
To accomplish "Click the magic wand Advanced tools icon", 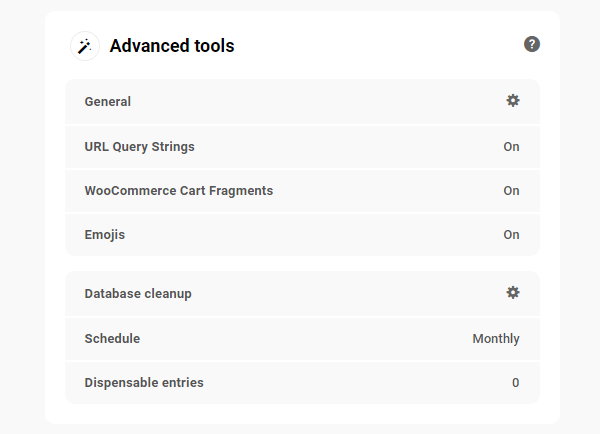I will pyautogui.click(x=84, y=46).
